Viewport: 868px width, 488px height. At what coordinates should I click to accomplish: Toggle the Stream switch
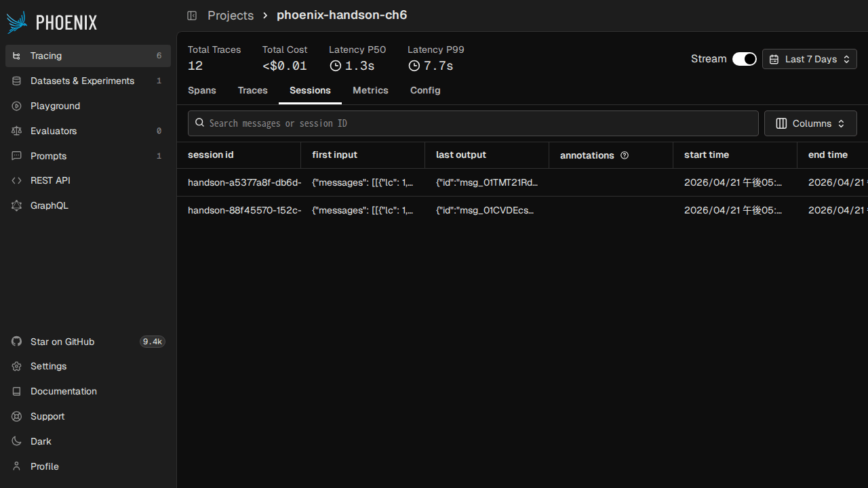tap(744, 59)
